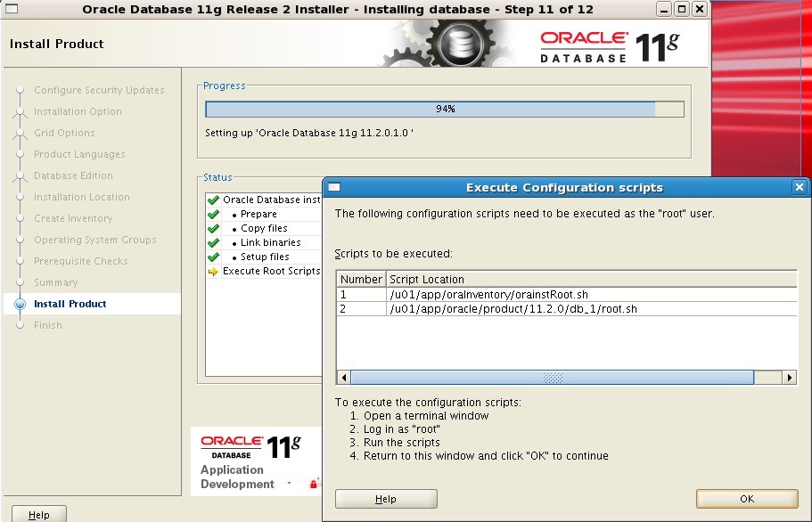Click the Script Location column header

[427, 280]
